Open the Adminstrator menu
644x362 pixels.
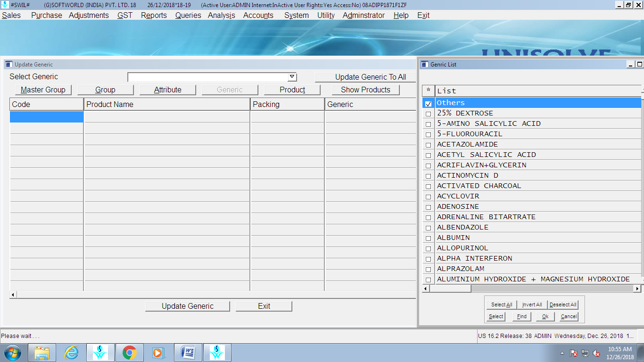pos(363,15)
